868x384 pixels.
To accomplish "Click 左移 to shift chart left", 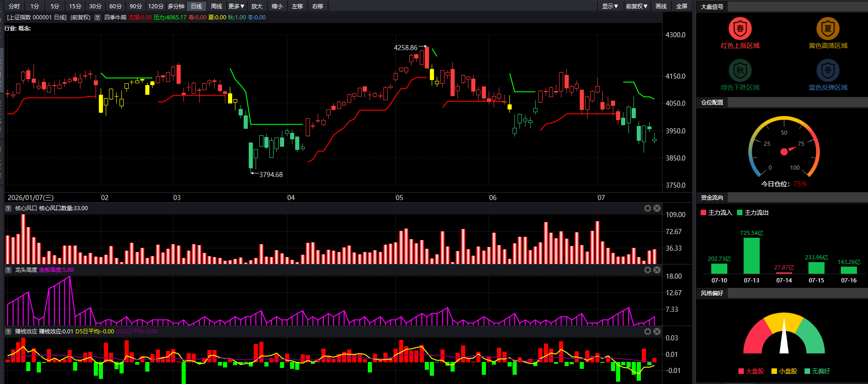I will [x=297, y=6].
